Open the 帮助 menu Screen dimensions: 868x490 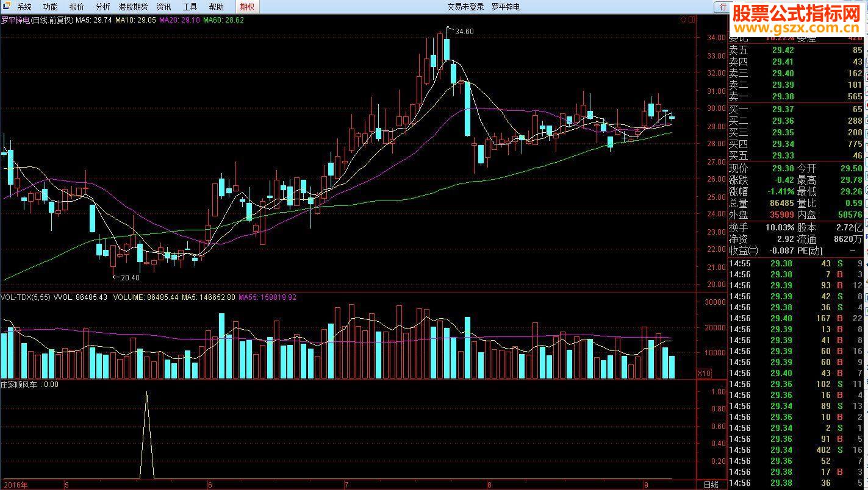coord(216,7)
